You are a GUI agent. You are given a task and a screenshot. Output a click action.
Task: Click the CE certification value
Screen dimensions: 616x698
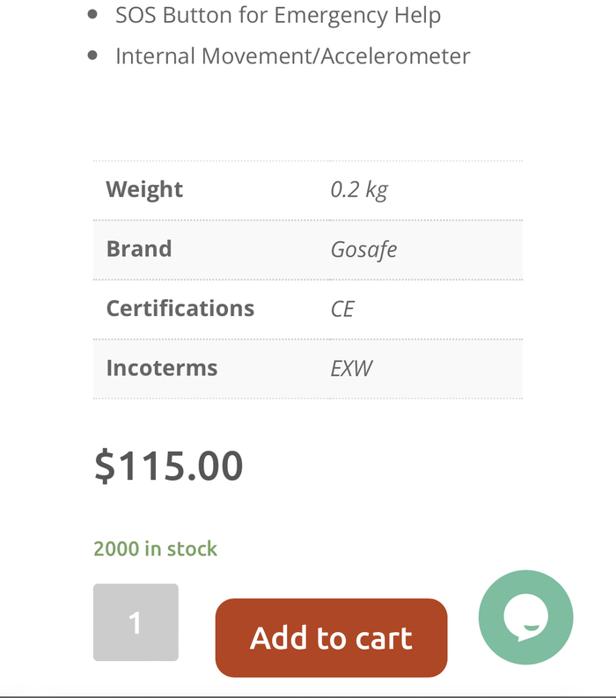(342, 309)
